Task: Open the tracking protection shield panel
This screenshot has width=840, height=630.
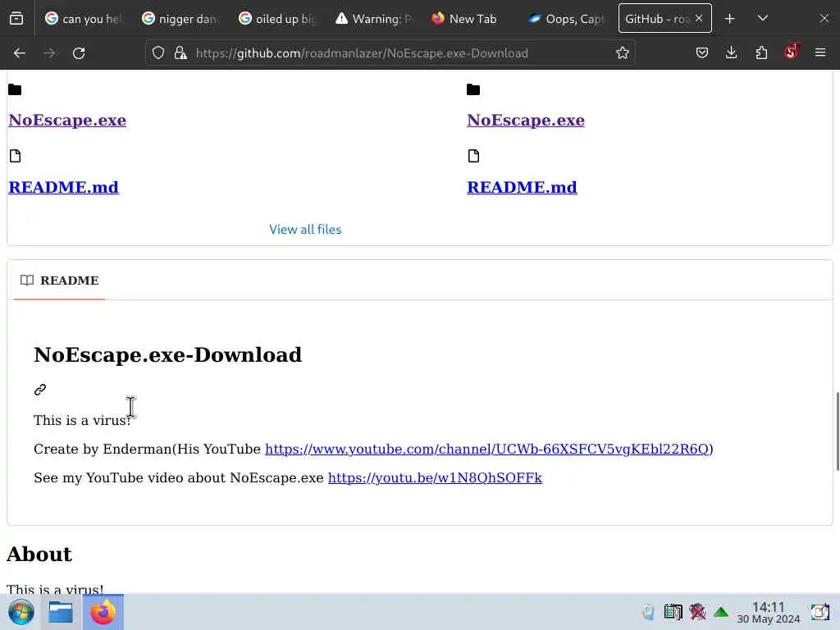Action: [x=158, y=53]
